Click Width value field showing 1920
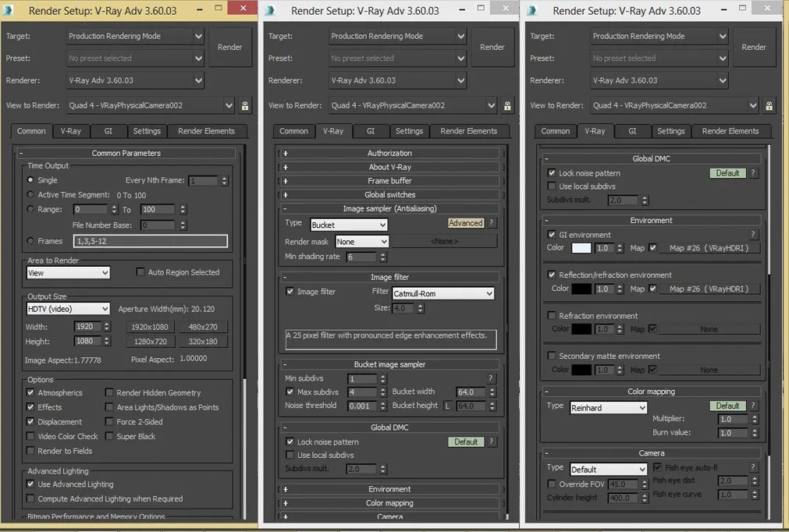The height and width of the screenshot is (532, 789). pyautogui.click(x=87, y=326)
